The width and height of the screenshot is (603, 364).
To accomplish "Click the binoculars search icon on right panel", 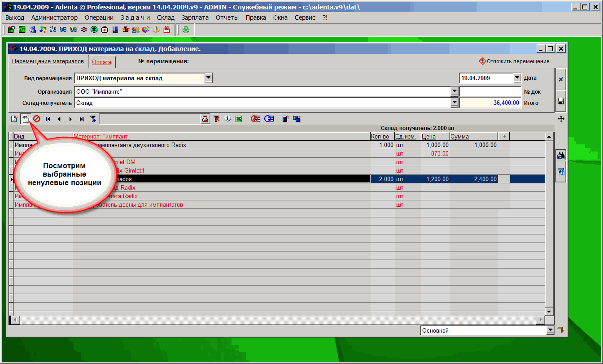I will pyautogui.click(x=560, y=156).
